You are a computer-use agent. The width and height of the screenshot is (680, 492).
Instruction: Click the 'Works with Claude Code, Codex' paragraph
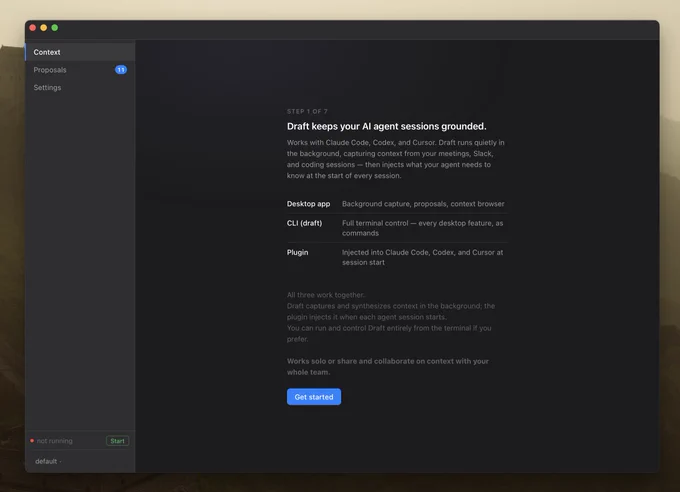point(396,159)
